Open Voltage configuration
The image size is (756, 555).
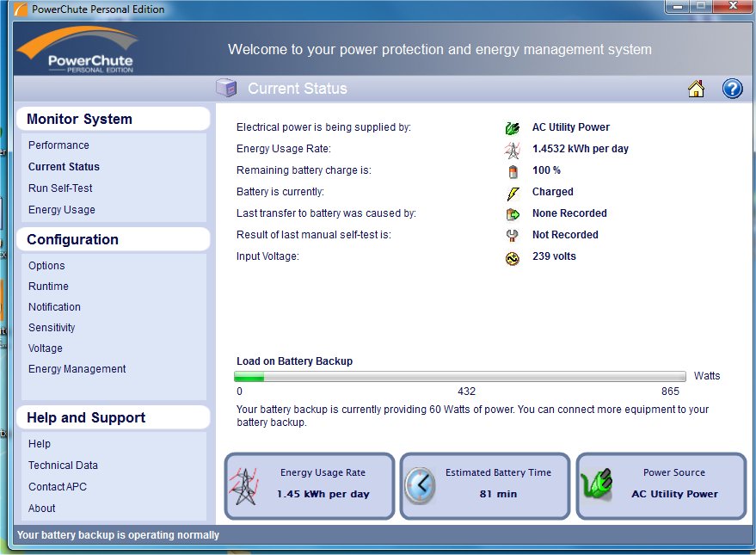(x=45, y=348)
